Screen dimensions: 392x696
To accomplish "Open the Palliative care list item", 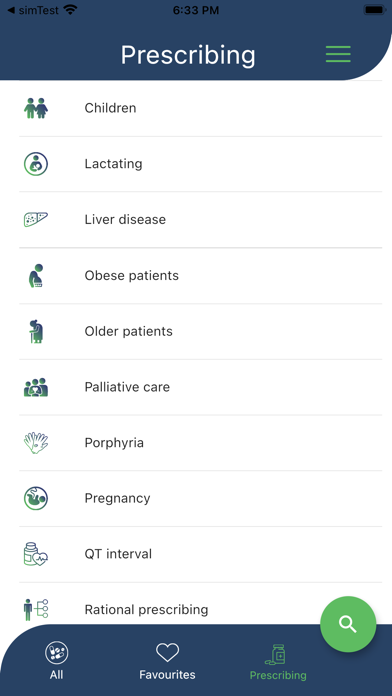I will [201, 387].
